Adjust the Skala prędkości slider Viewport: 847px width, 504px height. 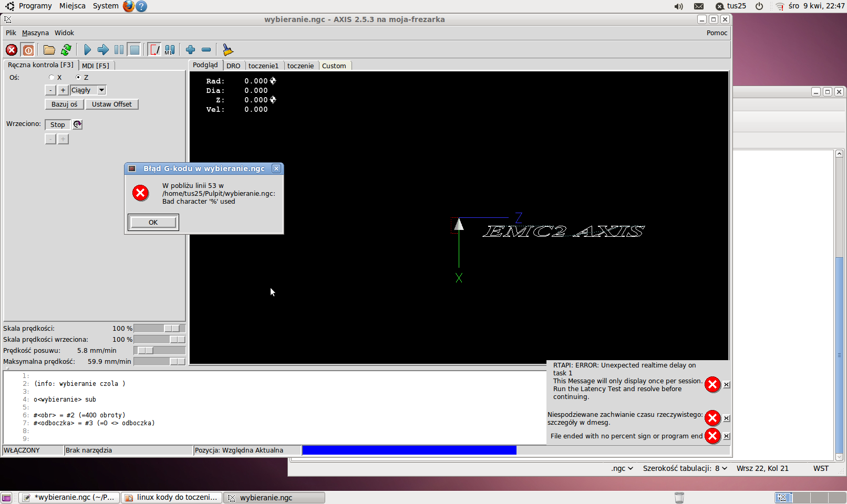point(160,328)
